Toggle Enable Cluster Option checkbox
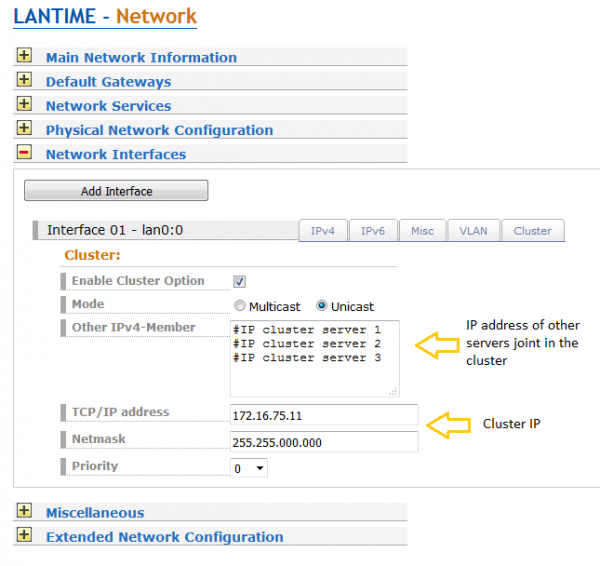 pos(240,282)
